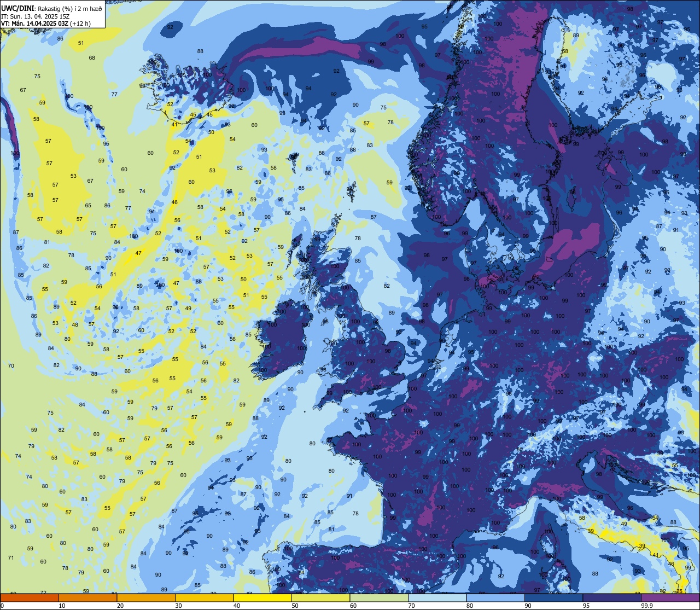Click the legend scale label '90'
This screenshot has height=610, width=700.
(x=528, y=606)
